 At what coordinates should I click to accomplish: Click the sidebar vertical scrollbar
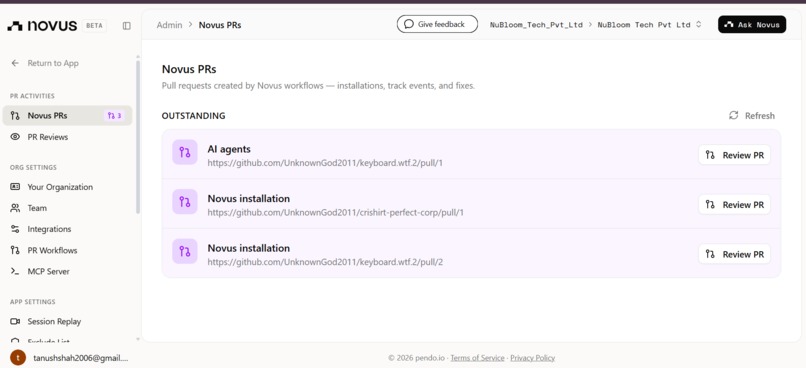[137, 136]
